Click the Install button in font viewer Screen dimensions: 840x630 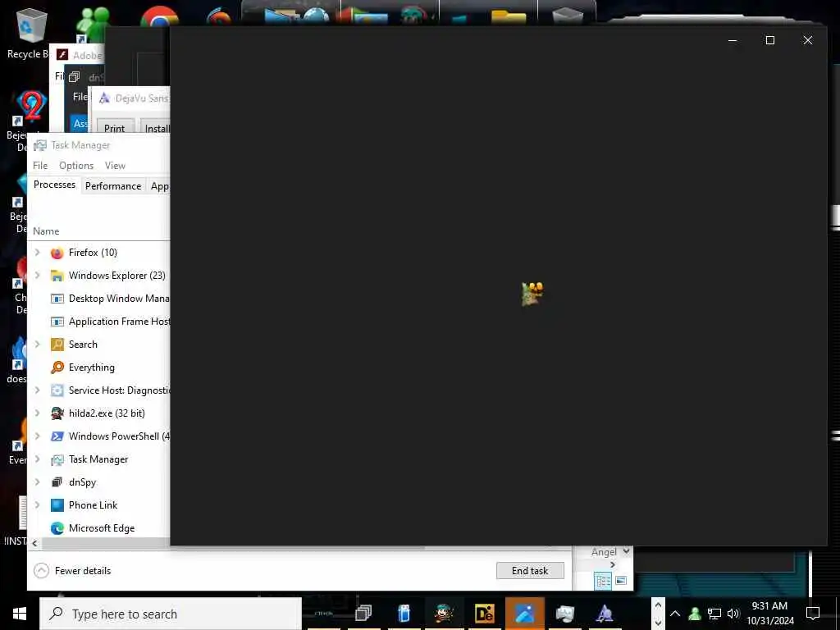click(157, 129)
